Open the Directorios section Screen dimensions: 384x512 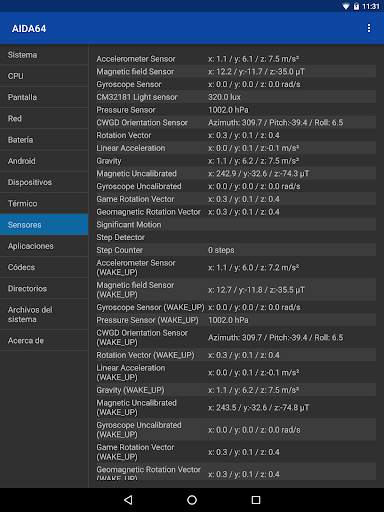[44, 289]
